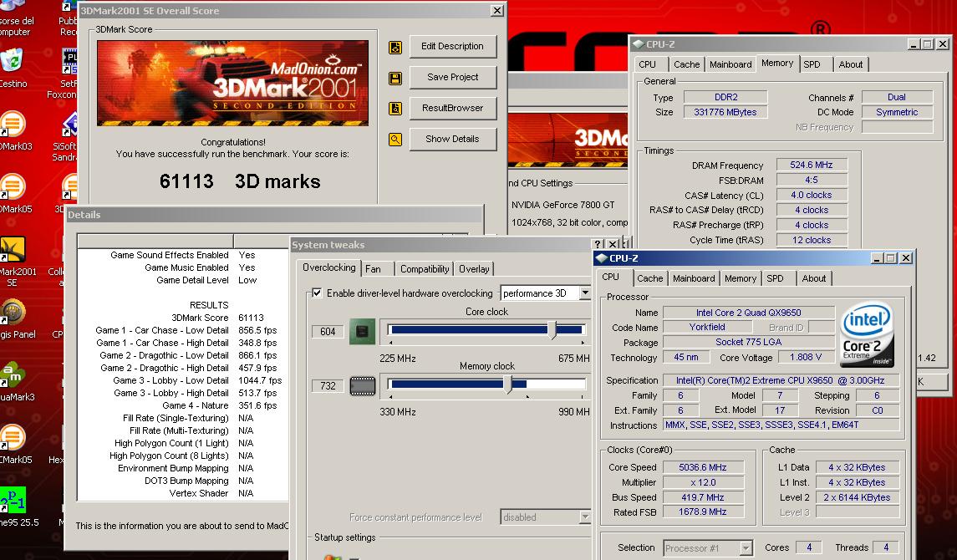The image size is (957, 560).
Task: Click the Intel Core 2 Extreme logo
Action: coord(866,334)
